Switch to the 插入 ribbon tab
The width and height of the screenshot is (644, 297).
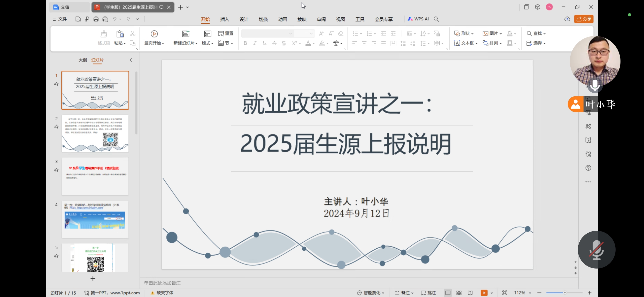224,19
